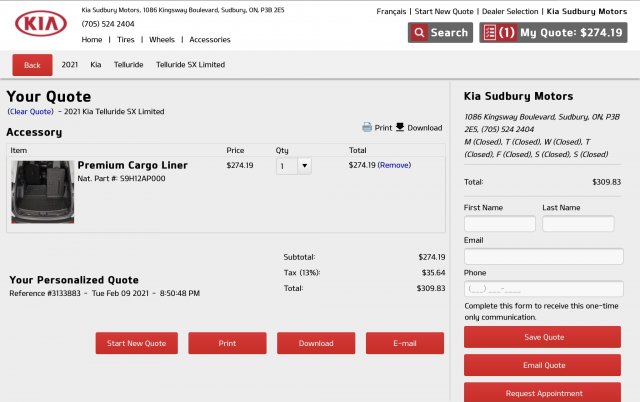Focus the First Name field
Image resolution: width=640 pixels, height=402 pixels.
click(500, 224)
